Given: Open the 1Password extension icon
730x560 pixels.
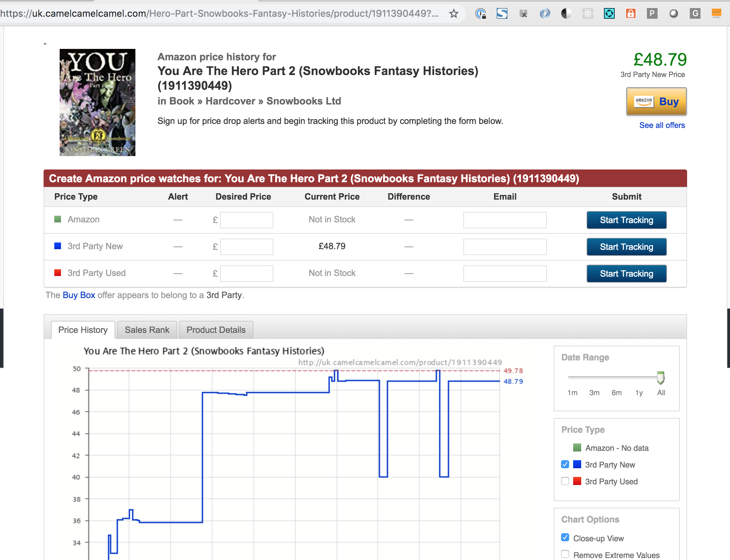Looking at the screenshot, I should coord(481,13).
